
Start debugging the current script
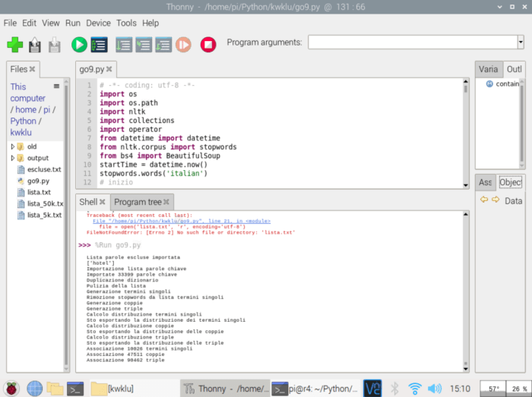coord(99,45)
